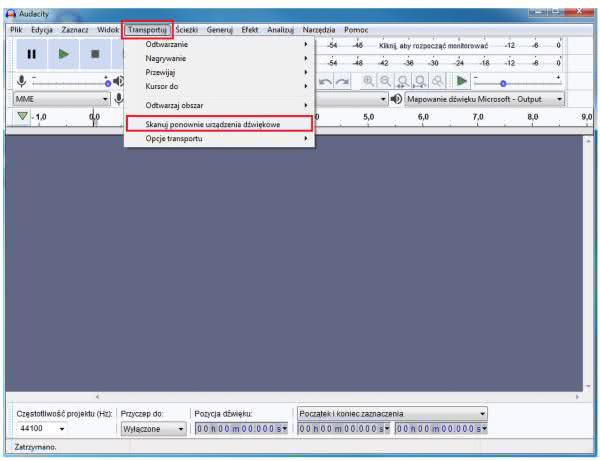Click the Stop button

[x=95, y=54]
